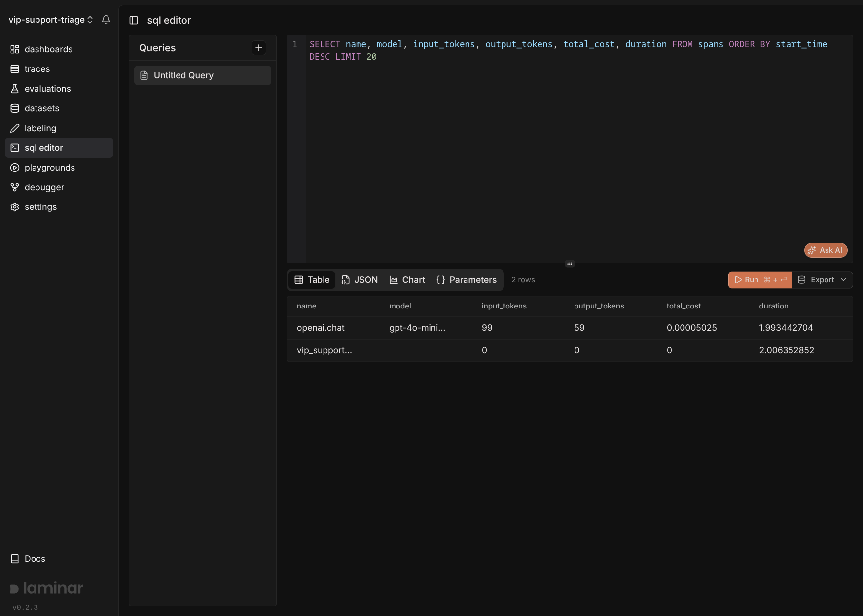Viewport: 863px width, 616px height.
Task: Click the Ask AI button
Action: point(826,250)
